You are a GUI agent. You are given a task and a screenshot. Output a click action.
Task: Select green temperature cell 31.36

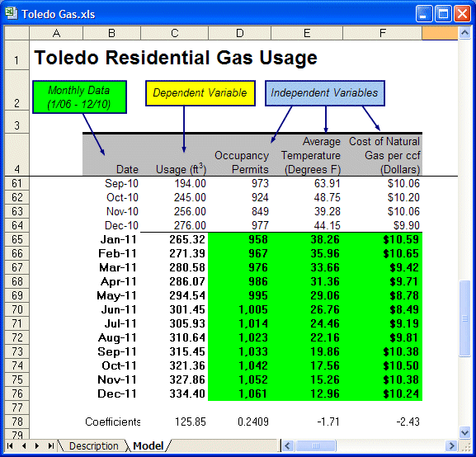tap(307, 281)
